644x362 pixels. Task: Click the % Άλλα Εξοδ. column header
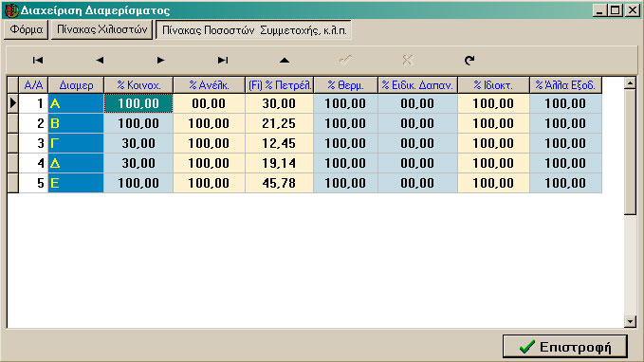tap(565, 85)
